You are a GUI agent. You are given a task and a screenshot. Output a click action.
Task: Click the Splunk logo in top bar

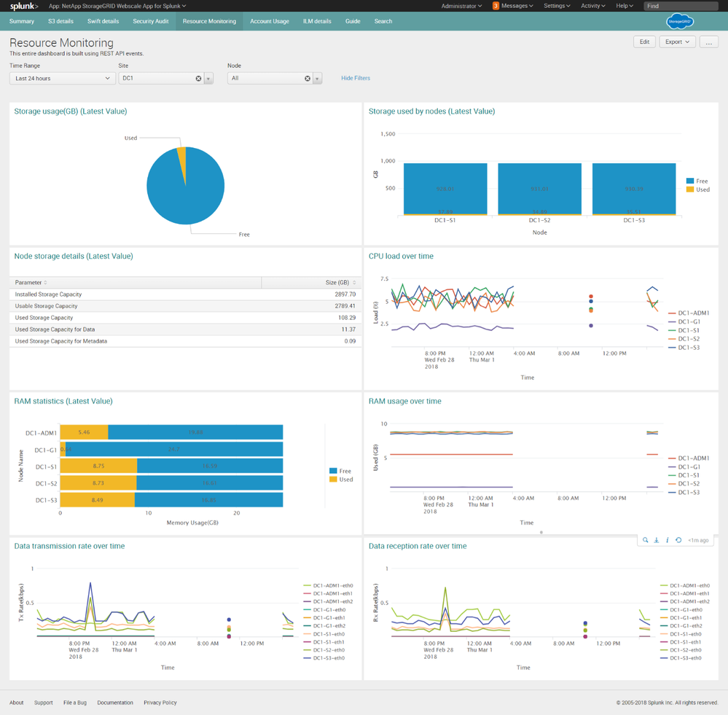[23, 6]
